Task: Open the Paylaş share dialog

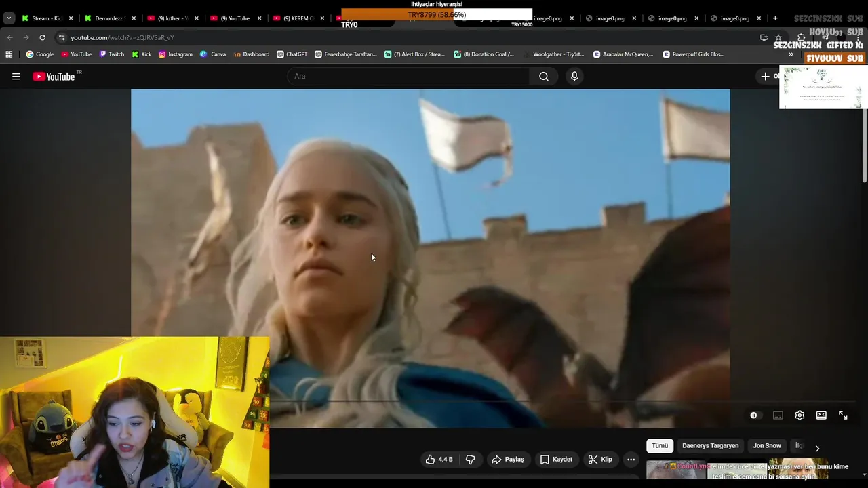Action: tap(508, 460)
